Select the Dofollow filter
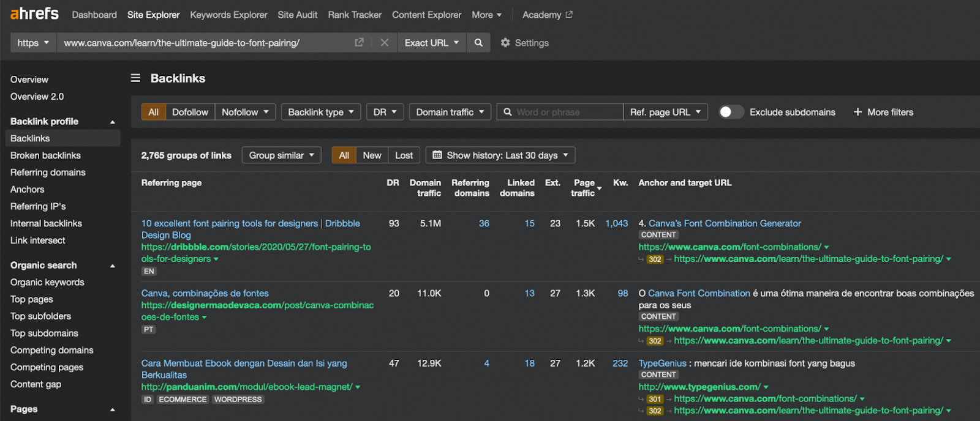The width and height of the screenshot is (980, 421). 190,112
